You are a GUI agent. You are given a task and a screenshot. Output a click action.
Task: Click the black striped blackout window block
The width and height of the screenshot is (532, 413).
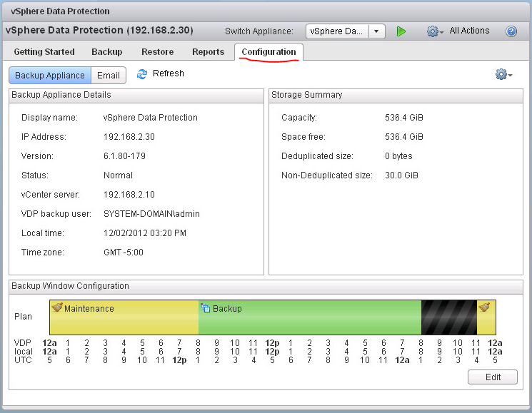click(x=449, y=317)
